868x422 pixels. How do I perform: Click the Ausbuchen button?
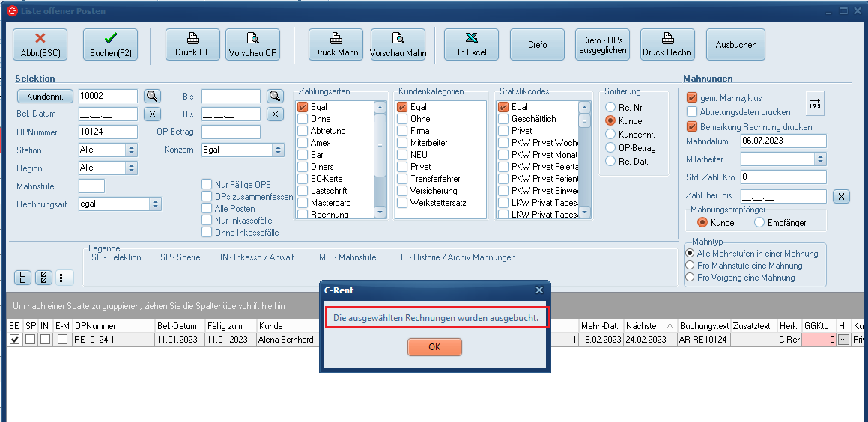tap(735, 45)
